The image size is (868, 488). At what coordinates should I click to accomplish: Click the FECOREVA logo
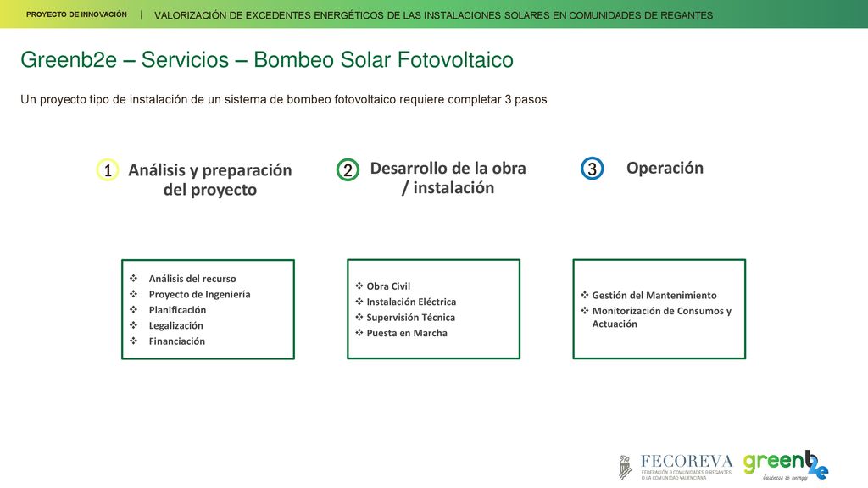tap(676, 467)
